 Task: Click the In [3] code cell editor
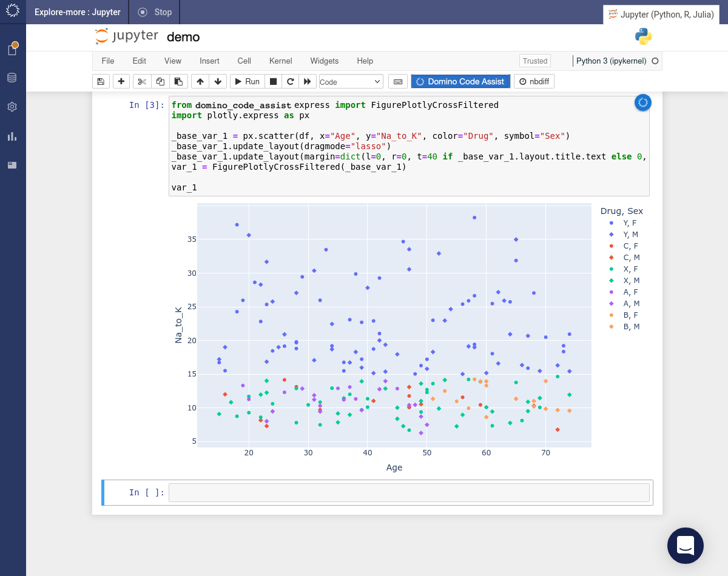(x=409, y=146)
